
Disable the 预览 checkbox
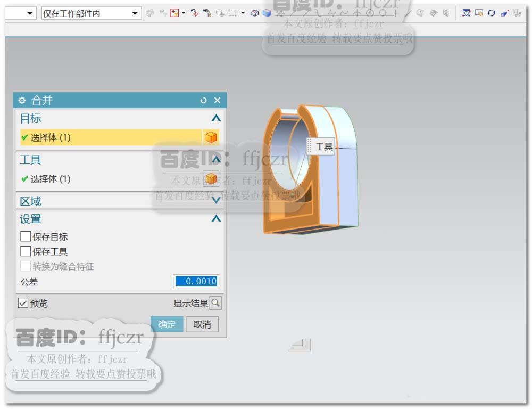point(22,303)
